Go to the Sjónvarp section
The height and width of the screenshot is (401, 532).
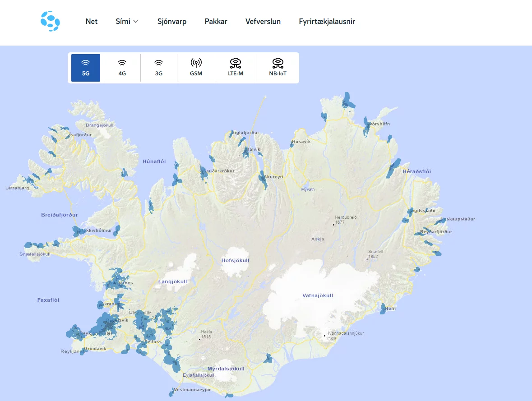(x=172, y=21)
